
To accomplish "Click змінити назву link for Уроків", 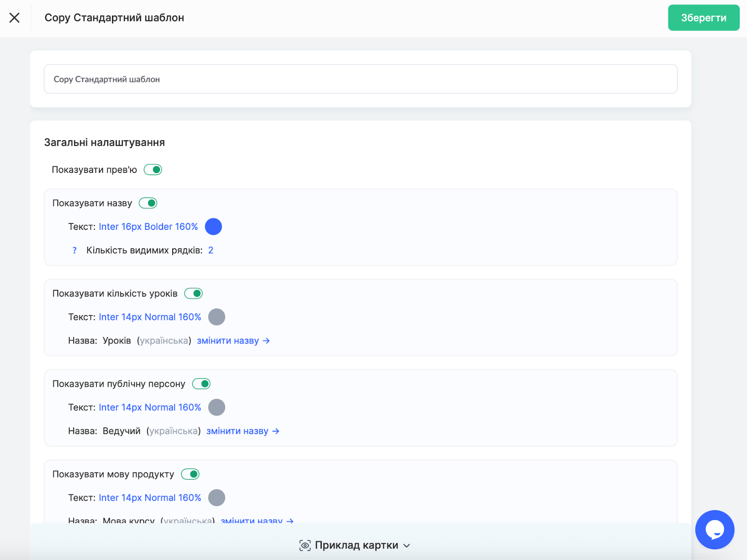I will point(233,340).
